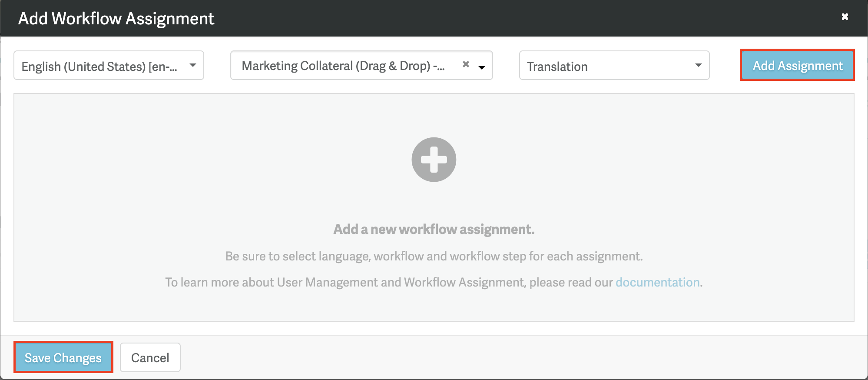The width and height of the screenshot is (868, 380).
Task: Click the 'Add a new workflow assignment' text
Action: (x=434, y=229)
